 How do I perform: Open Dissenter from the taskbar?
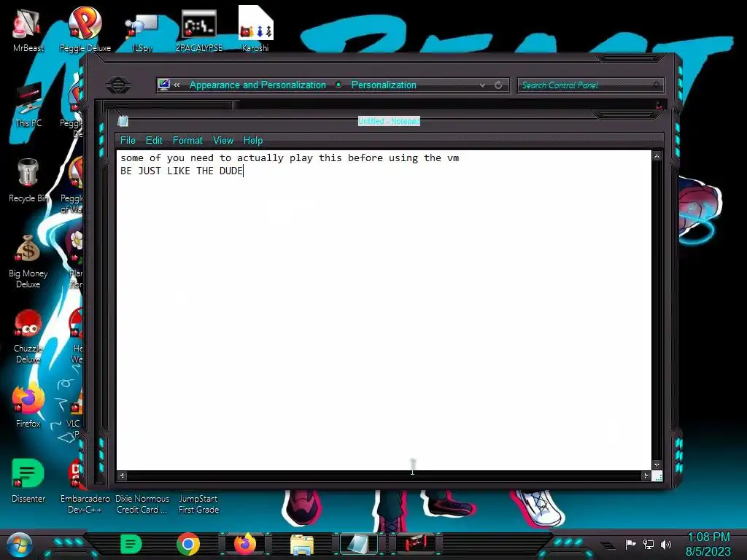pos(131,544)
